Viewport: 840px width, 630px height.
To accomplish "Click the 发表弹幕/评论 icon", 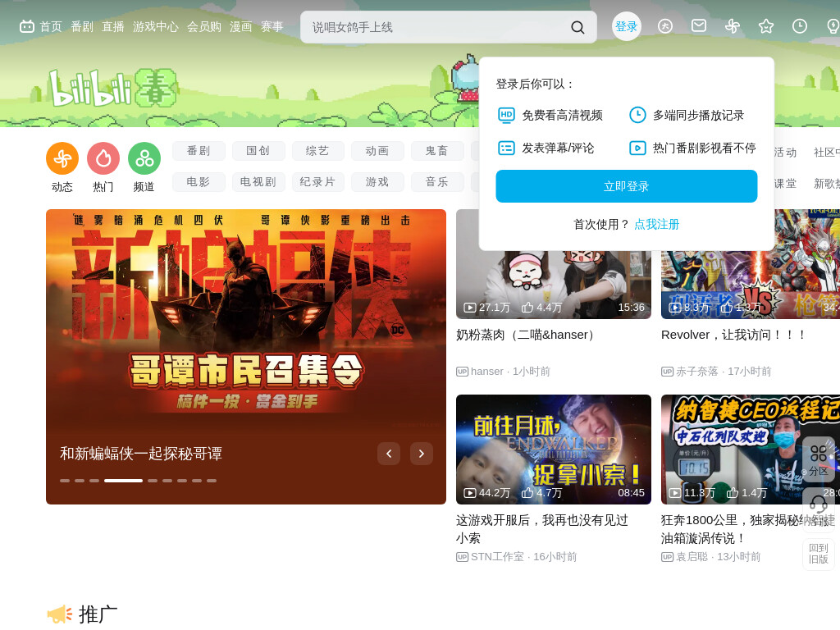I will (506, 148).
